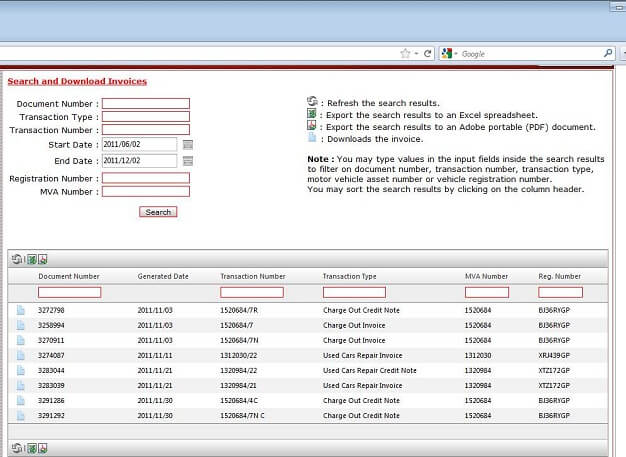Click the Transaction Number column filter box
Screen dimensions: 626x457
(252, 293)
